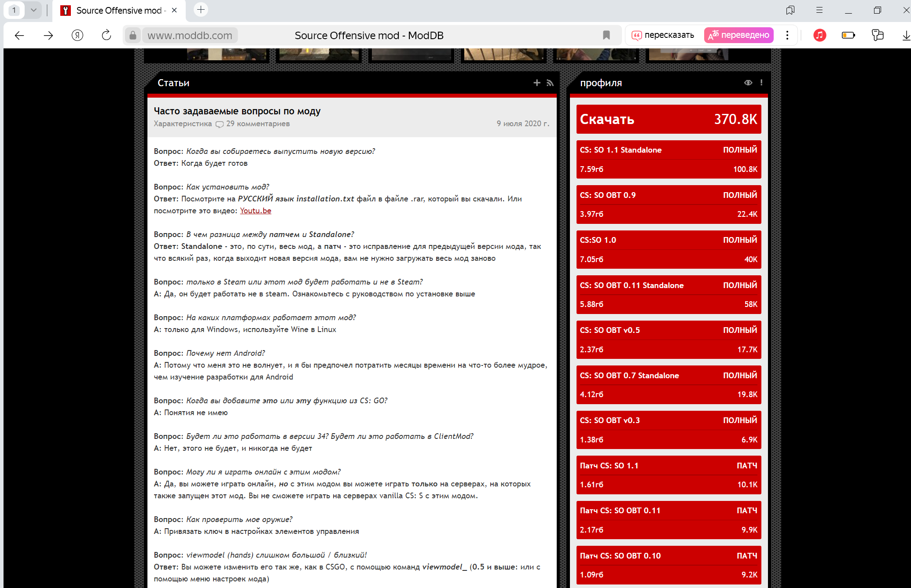Image resolution: width=911 pixels, height=588 pixels.
Task: Open the browser hamburger menu
Action: 819,10
